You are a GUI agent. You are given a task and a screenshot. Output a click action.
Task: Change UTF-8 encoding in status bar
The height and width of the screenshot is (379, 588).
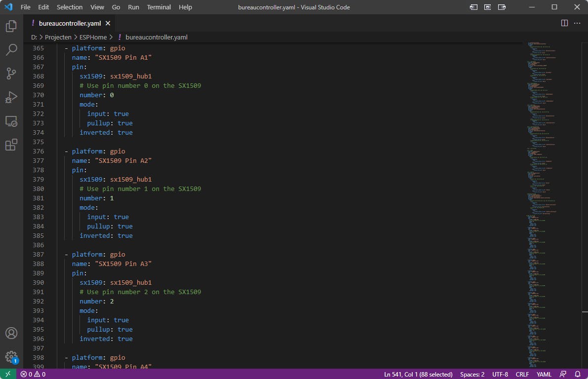tap(500, 374)
